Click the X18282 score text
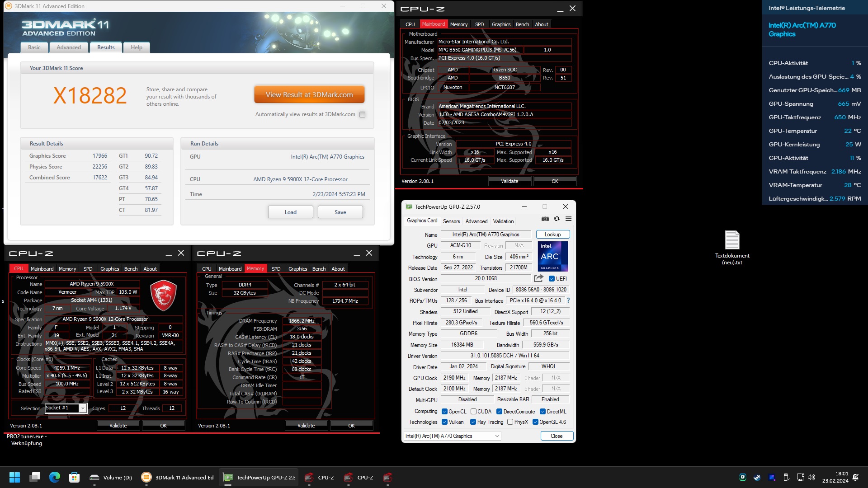 tap(90, 95)
